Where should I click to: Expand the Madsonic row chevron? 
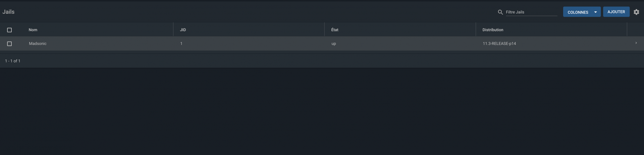[x=636, y=43]
